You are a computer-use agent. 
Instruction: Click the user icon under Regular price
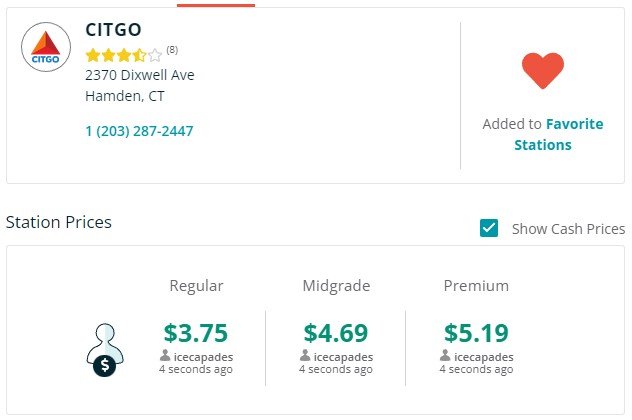(x=165, y=356)
